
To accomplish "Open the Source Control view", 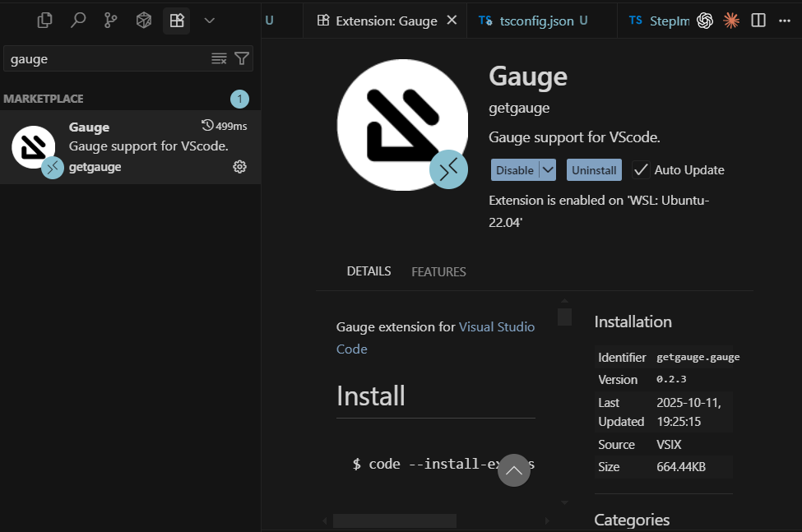I will click(110, 20).
